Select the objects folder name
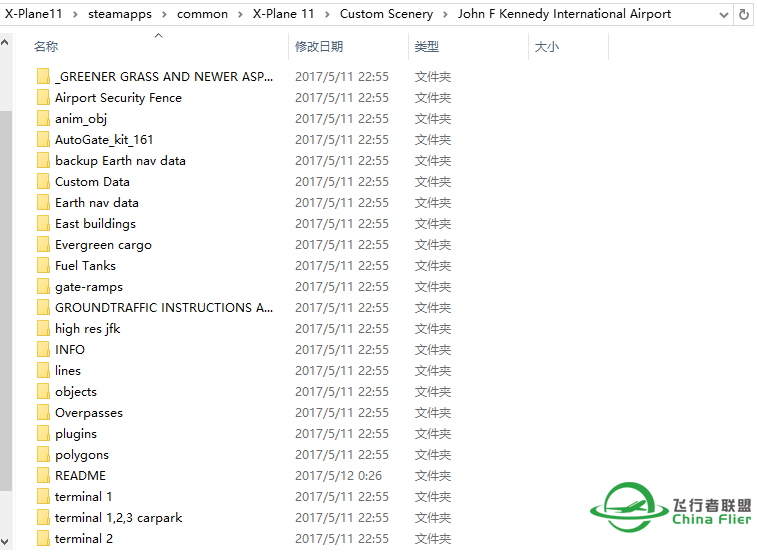Image resolution: width=757 pixels, height=553 pixels. (76, 392)
